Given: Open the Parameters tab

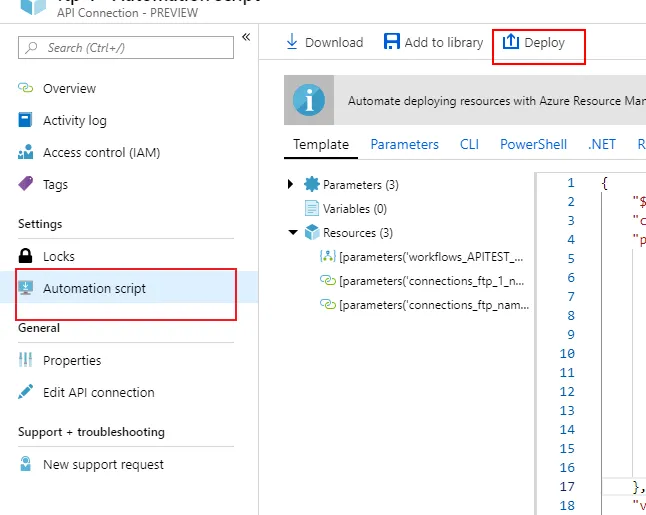Looking at the screenshot, I should [x=405, y=145].
